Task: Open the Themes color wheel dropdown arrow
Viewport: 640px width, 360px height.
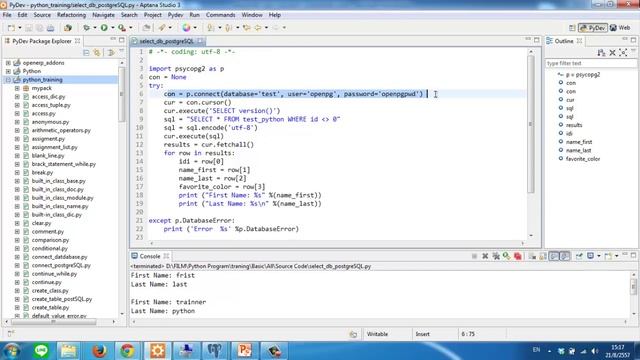Action: (x=195, y=28)
